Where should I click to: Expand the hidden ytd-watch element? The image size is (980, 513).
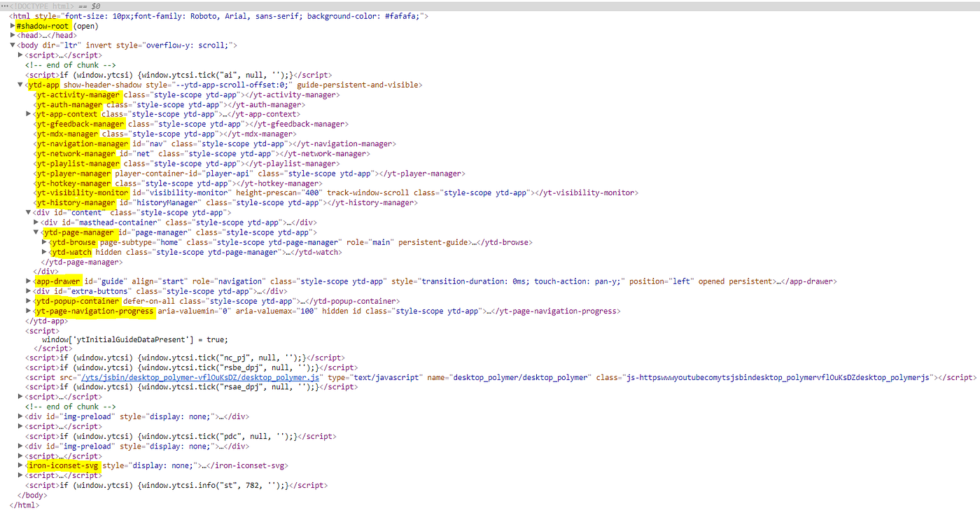click(43, 251)
